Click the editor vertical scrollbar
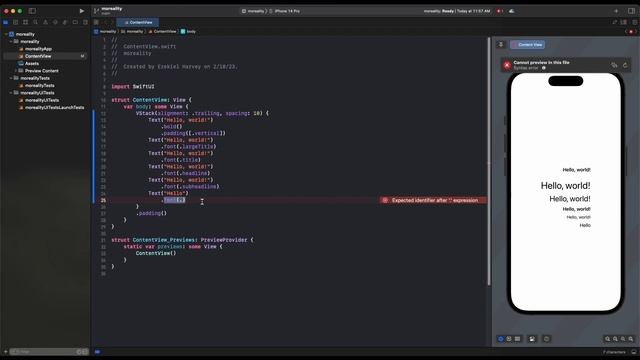The image size is (640, 360). click(x=489, y=161)
